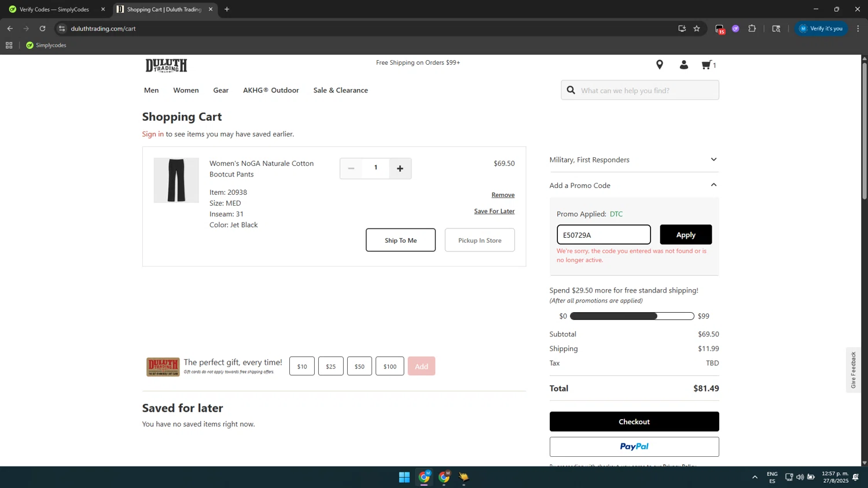The width and height of the screenshot is (868, 488).
Task: Open a new browser tab
Action: (227, 9)
